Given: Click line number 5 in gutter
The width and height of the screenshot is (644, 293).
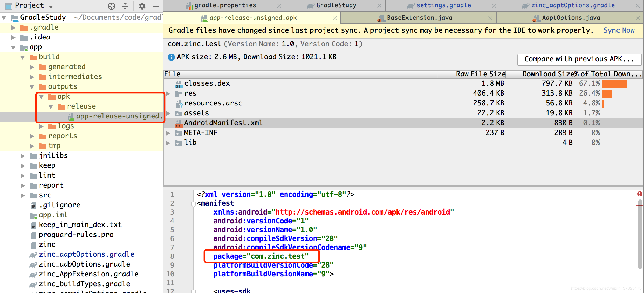Looking at the screenshot, I should coord(172,230).
